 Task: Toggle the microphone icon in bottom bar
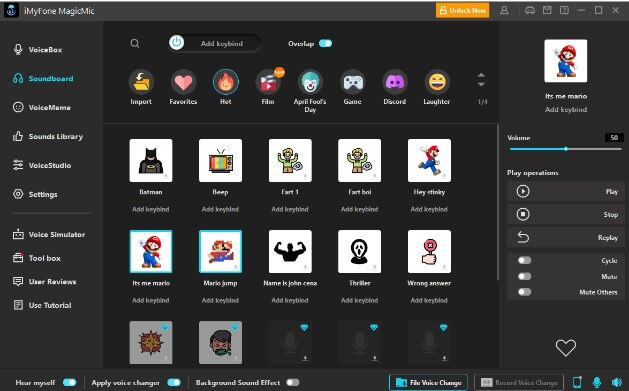coord(597,383)
